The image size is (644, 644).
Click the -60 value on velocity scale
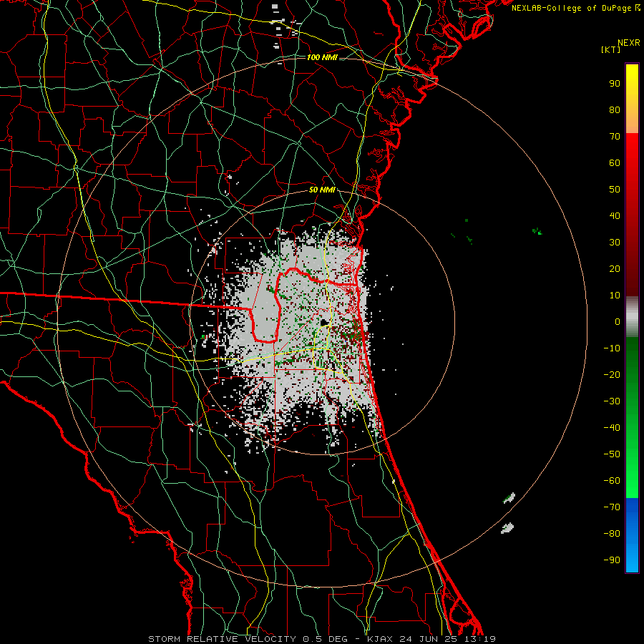point(612,481)
